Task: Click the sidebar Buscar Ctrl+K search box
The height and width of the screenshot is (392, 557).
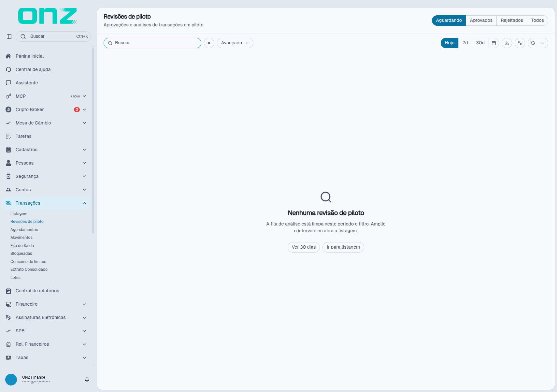Action: (x=53, y=36)
